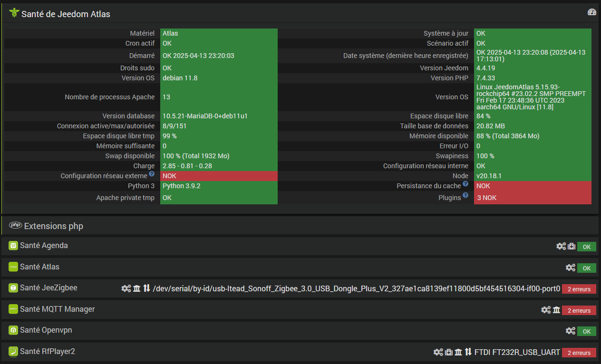
Task: Click the help icon next to Plugins
Action: [x=465, y=195]
